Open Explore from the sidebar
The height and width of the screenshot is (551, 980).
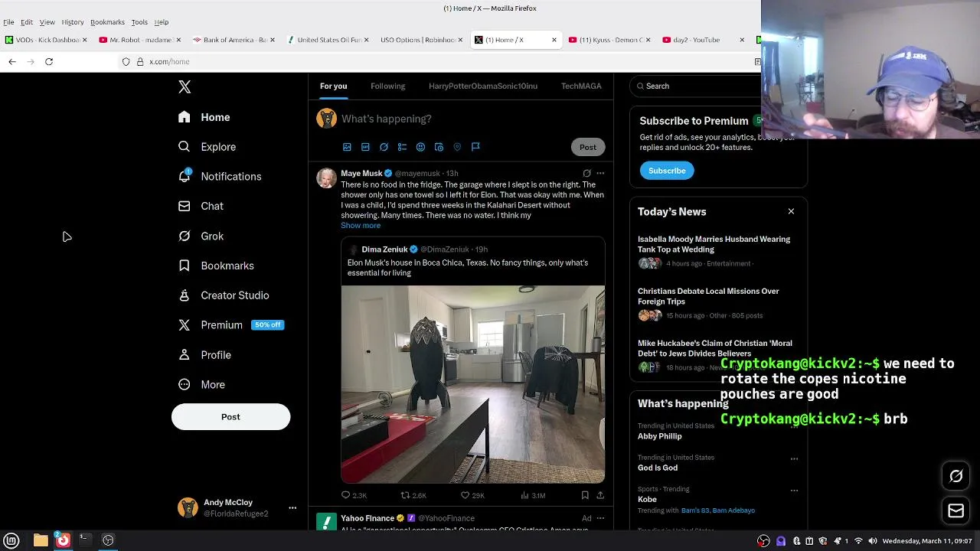point(207,147)
